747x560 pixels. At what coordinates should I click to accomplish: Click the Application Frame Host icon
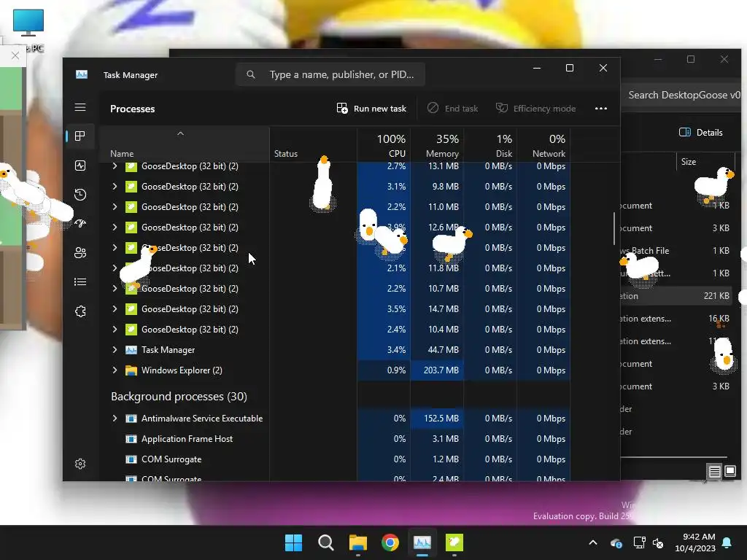point(131,439)
